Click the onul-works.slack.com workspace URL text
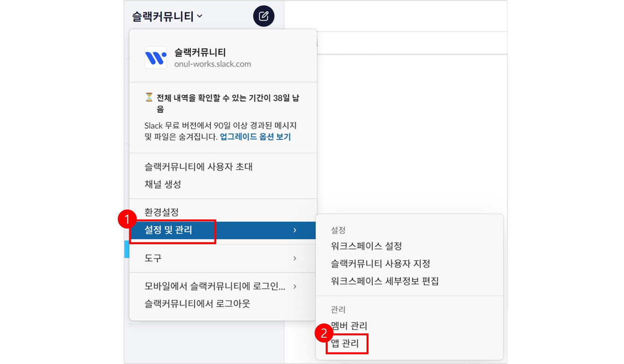Viewport: 624px width, 364px height. (213, 64)
